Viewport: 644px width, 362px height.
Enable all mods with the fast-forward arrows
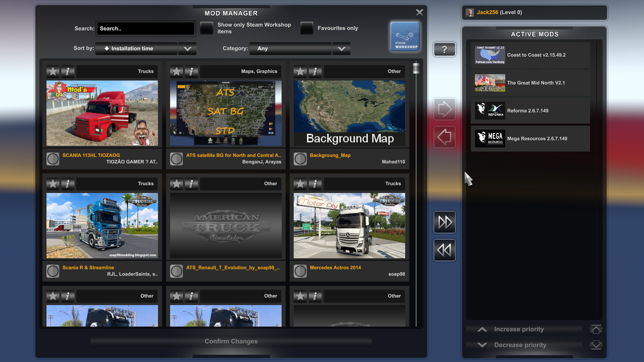coord(444,222)
